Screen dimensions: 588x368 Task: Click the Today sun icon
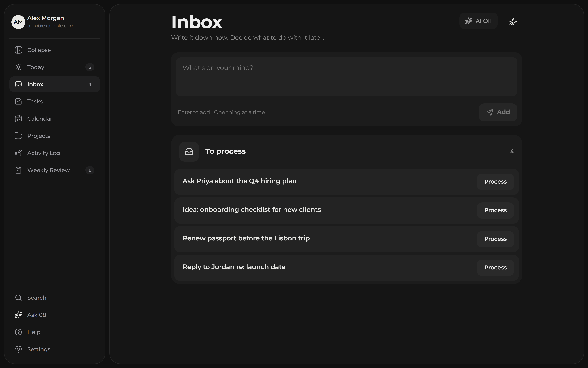(18, 67)
